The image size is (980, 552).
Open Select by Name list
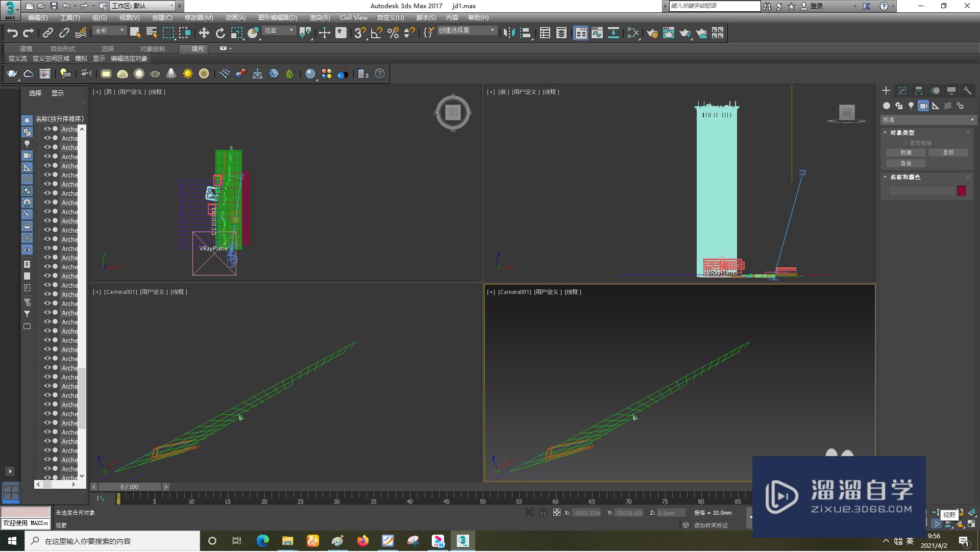[x=152, y=33]
